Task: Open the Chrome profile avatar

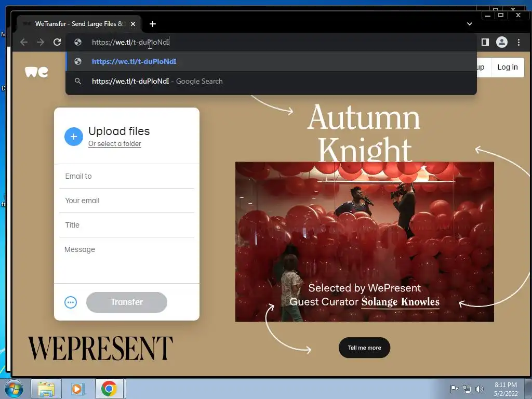Action: pos(502,42)
